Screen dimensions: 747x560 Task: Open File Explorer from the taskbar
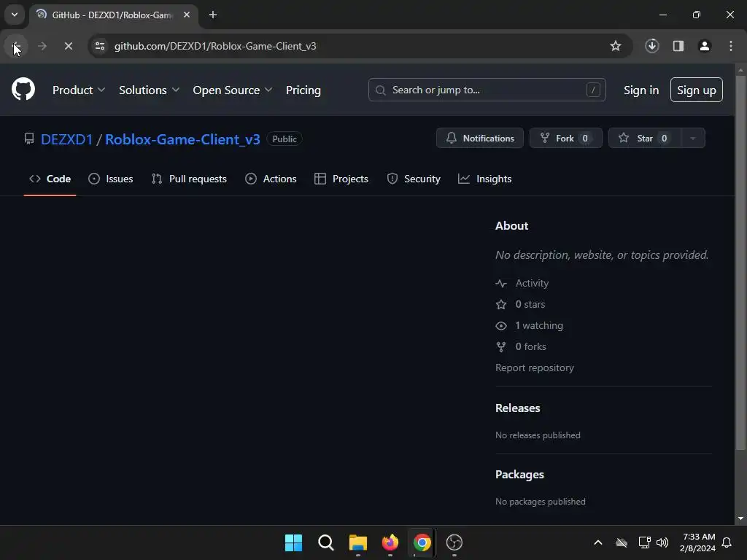coord(357,542)
